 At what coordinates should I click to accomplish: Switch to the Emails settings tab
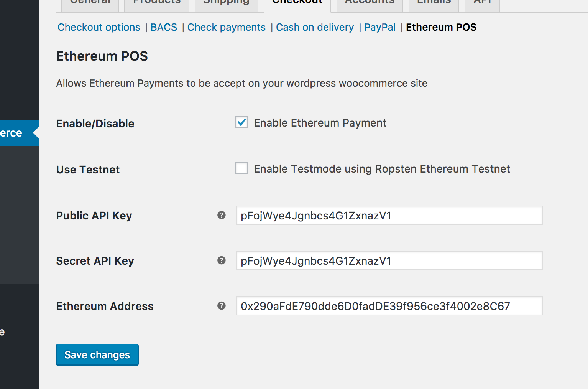(434, 4)
